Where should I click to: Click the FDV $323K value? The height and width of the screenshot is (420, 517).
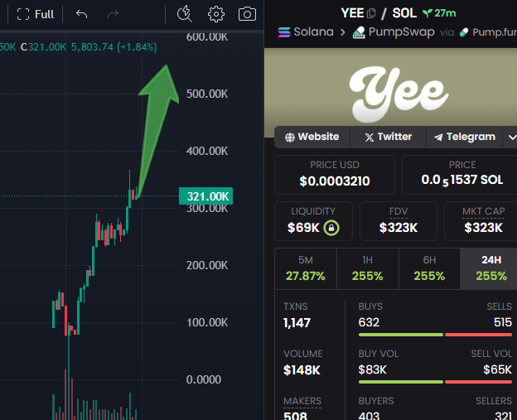pyautogui.click(x=399, y=228)
